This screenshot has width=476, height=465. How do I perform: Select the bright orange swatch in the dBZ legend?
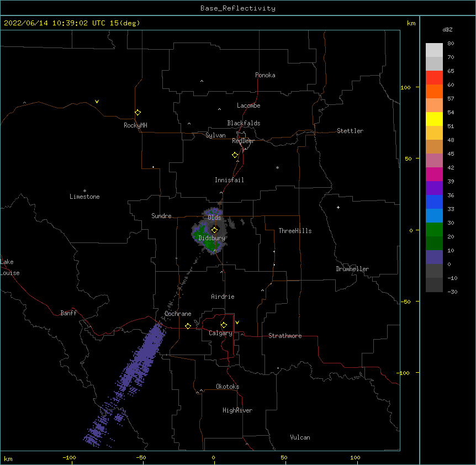(x=434, y=91)
